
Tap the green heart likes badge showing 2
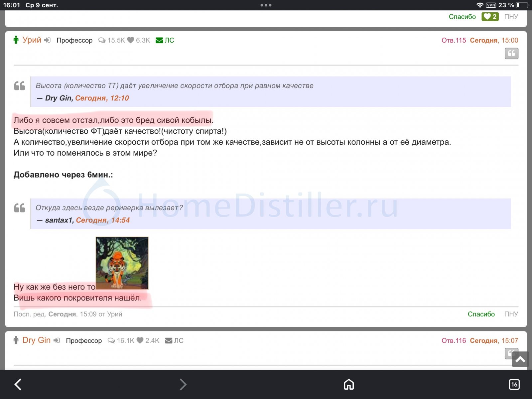tap(490, 17)
